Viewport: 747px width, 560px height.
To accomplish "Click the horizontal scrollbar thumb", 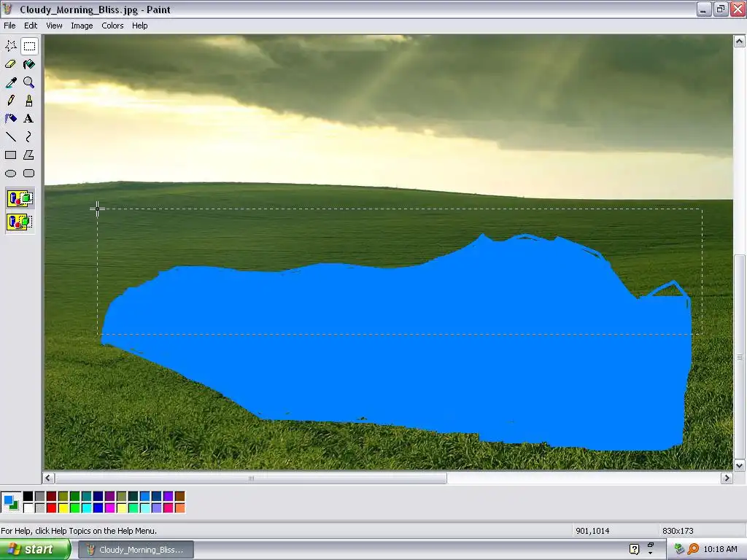I will pos(251,478).
